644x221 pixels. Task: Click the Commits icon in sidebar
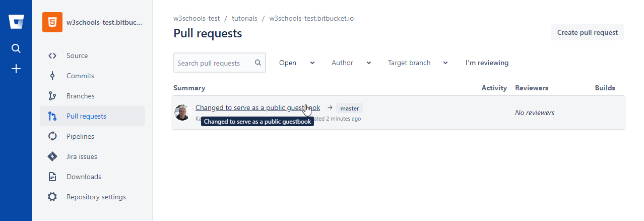[x=52, y=76]
